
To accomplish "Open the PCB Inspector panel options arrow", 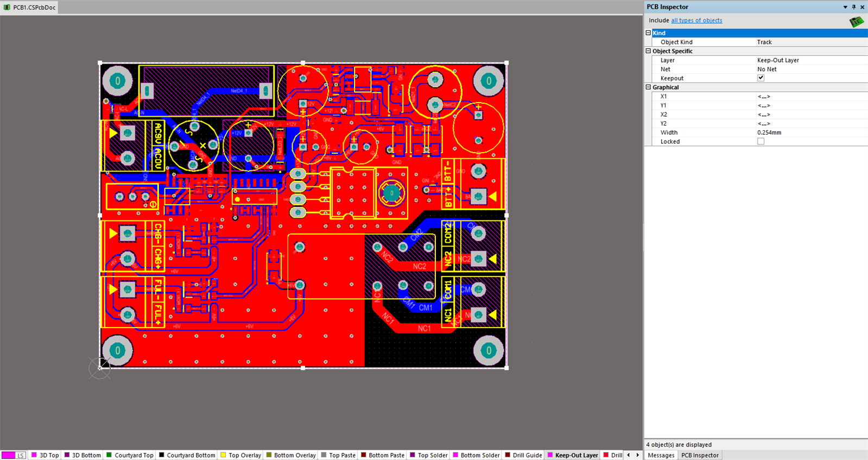I will [x=845, y=7].
